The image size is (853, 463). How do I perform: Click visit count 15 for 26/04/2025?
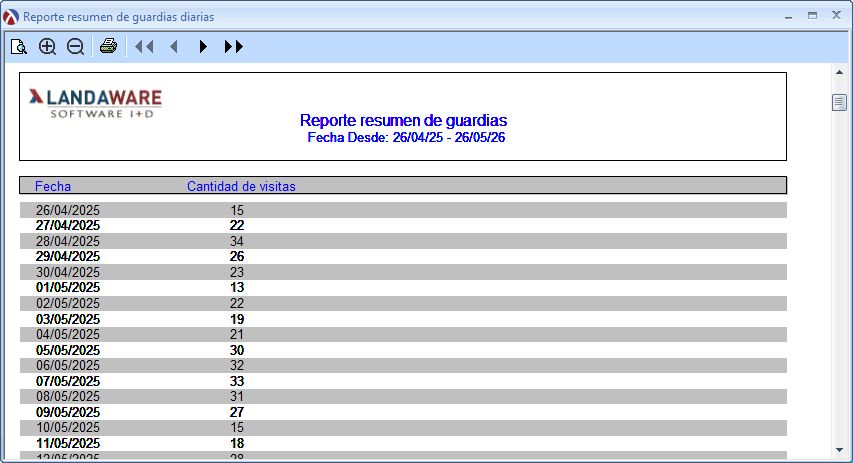(237, 210)
